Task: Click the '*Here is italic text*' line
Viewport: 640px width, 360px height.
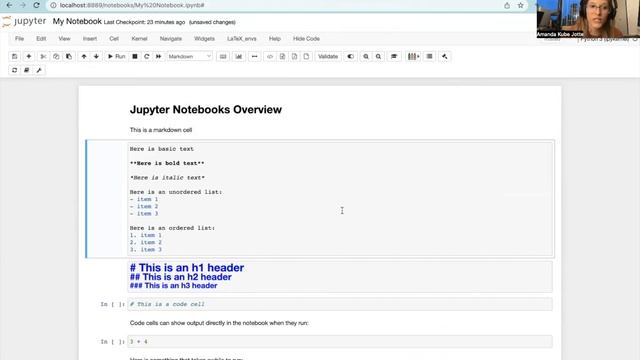Action: (167, 178)
